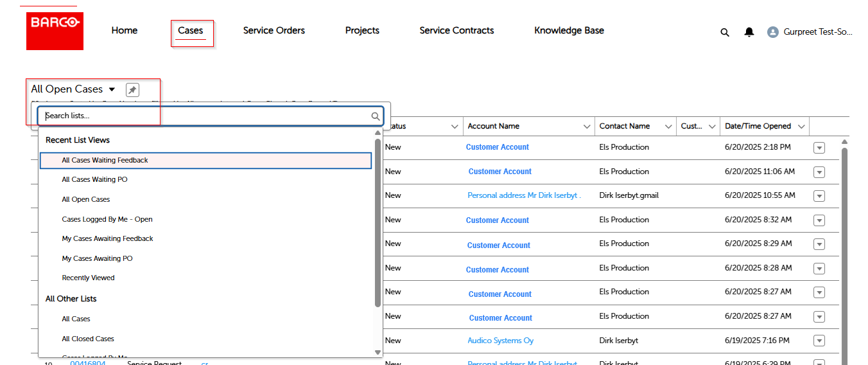Click the magnifier icon in Search lists box
Viewport: 868px width, 365px height.
[x=376, y=116]
